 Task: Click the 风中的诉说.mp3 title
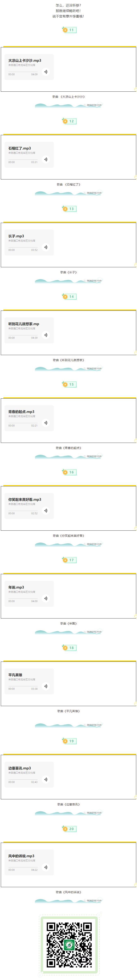click(21, 856)
